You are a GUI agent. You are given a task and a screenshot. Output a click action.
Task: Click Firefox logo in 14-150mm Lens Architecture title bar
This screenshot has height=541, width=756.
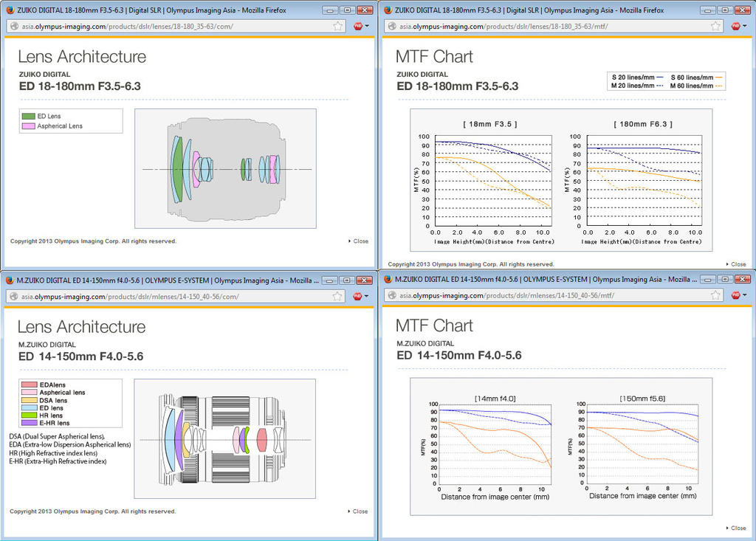[10, 280]
